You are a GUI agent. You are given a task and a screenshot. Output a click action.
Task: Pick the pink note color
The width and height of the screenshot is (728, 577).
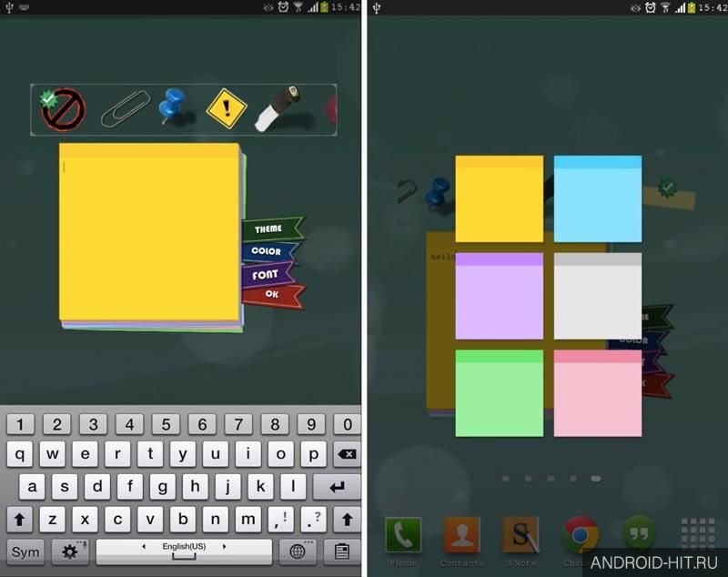[x=598, y=393]
